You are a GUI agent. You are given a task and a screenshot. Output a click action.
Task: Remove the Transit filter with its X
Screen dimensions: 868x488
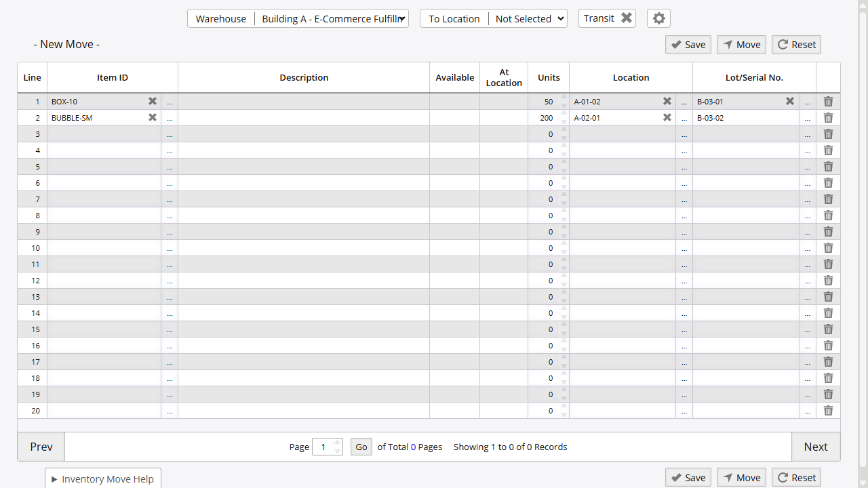click(627, 18)
